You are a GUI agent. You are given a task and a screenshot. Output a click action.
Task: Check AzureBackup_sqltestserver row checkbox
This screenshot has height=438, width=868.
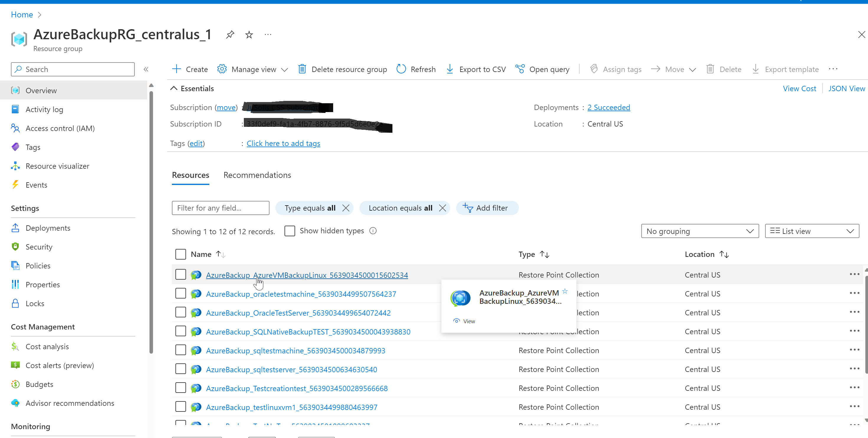pyautogui.click(x=181, y=369)
